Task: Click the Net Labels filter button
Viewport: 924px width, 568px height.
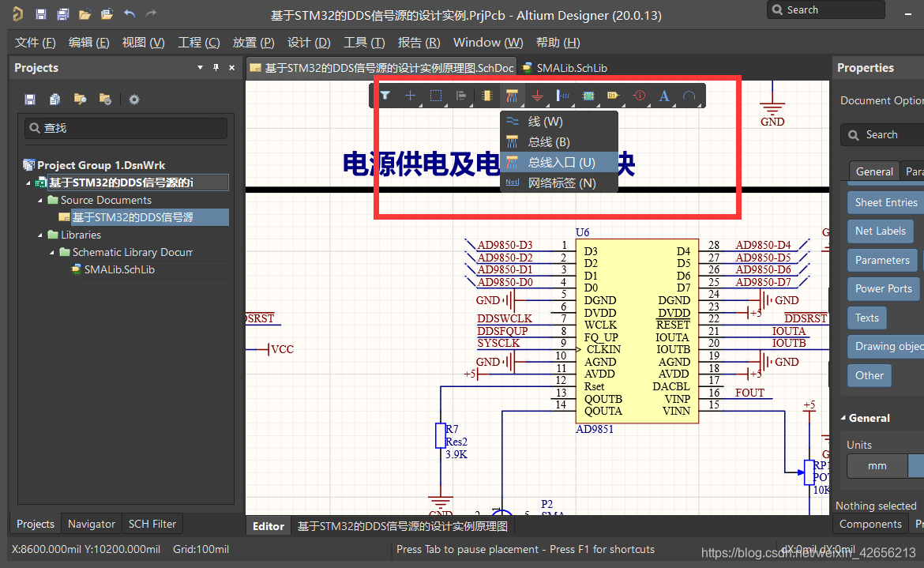Action: coord(881,231)
